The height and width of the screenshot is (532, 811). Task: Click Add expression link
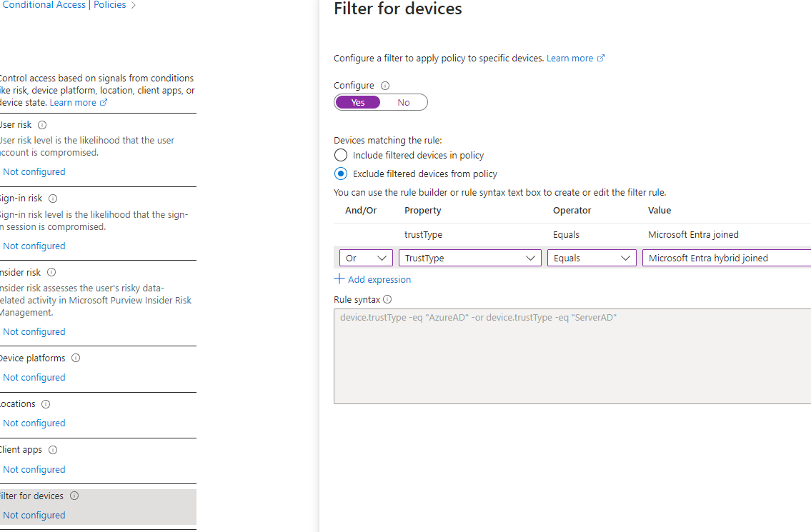tap(379, 280)
